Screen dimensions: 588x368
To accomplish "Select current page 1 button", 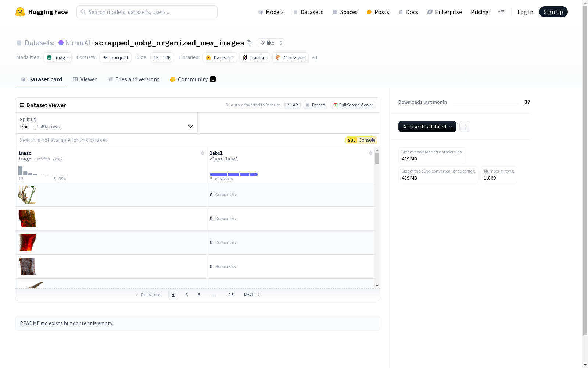I will click(x=173, y=295).
